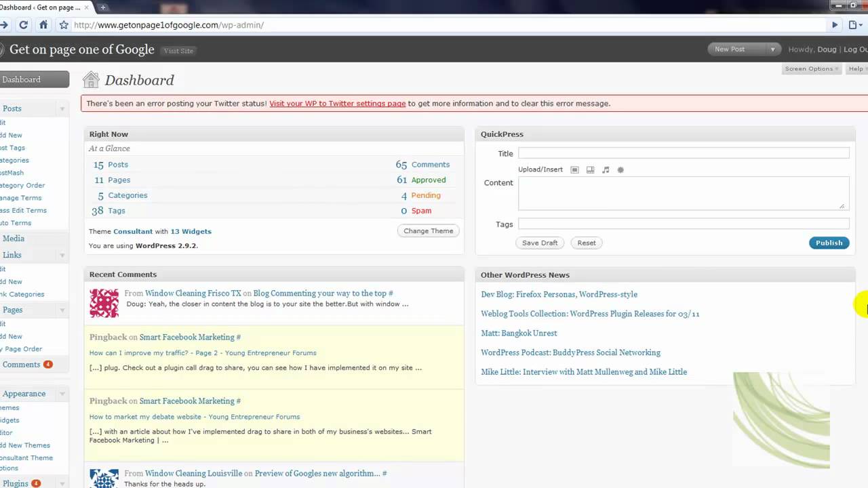Viewport: 868px width, 488px height.
Task: Collapse the Pages menu section
Action: coord(62,310)
